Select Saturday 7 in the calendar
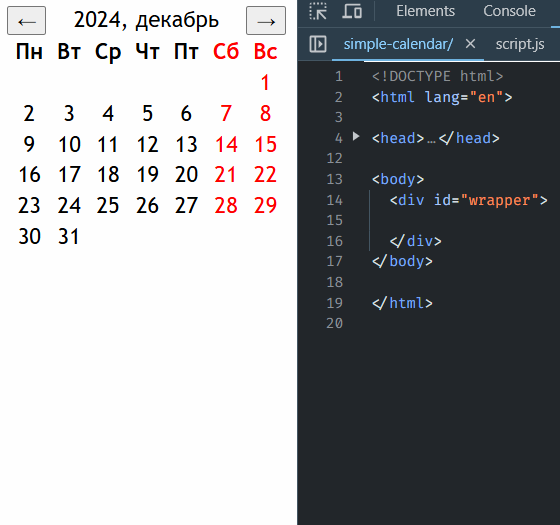The width and height of the screenshot is (560, 525). tap(226, 114)
